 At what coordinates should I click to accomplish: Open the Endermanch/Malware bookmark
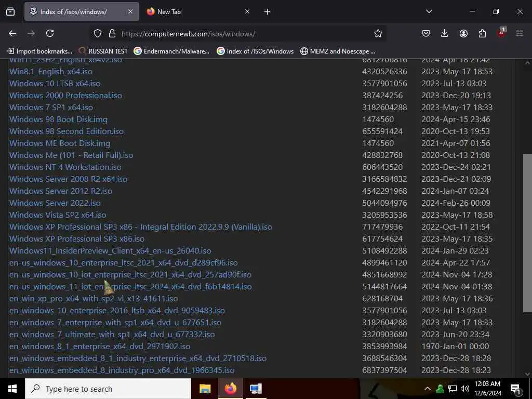pos(171,51)
